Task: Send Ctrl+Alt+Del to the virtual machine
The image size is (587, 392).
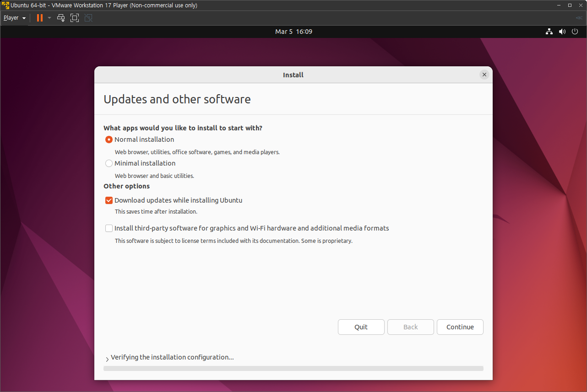Action: pos(61,18)
